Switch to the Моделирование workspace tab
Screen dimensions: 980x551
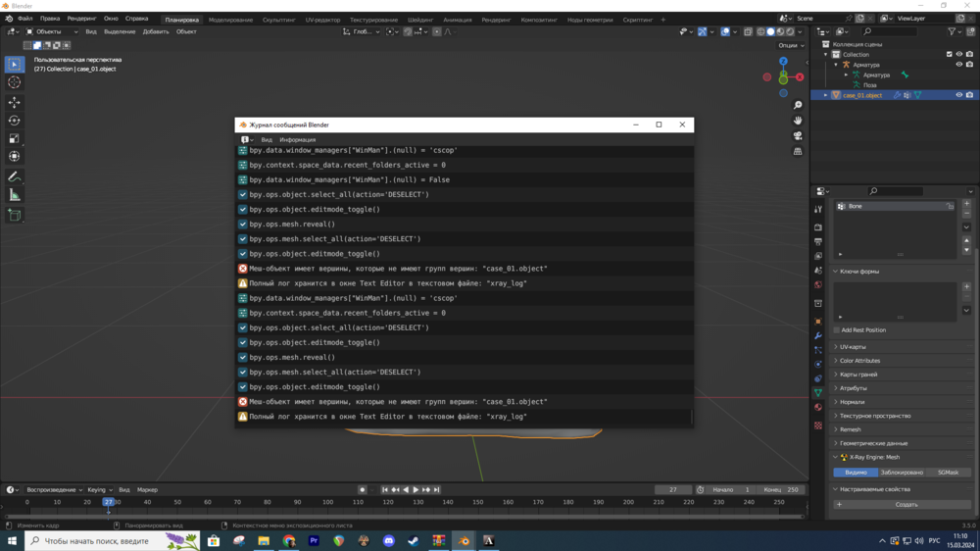pos(230,20)
